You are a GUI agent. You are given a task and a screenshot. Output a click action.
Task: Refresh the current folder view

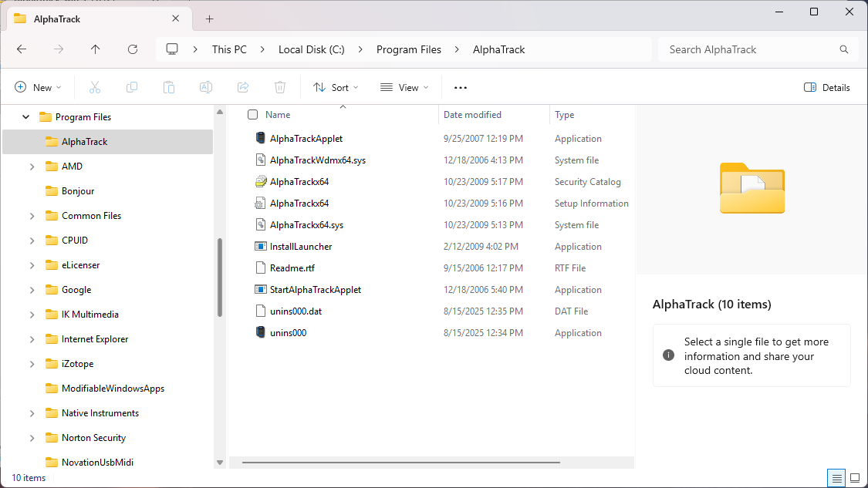[x=133, y=49]
